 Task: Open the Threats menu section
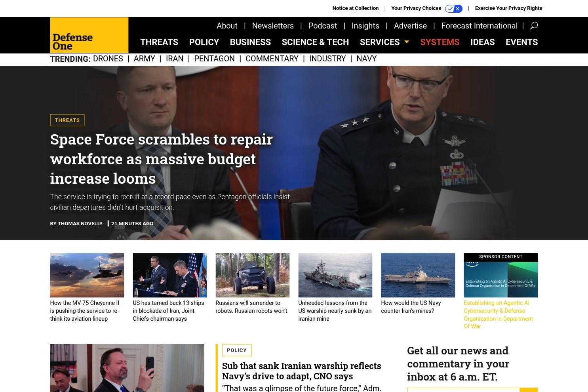(x=159, y=42)
